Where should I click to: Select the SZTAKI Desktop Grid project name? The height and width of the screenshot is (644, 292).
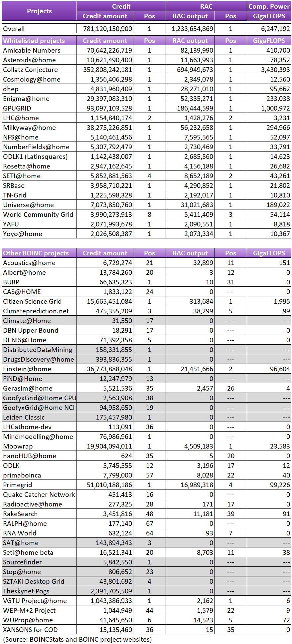[34, 581]
